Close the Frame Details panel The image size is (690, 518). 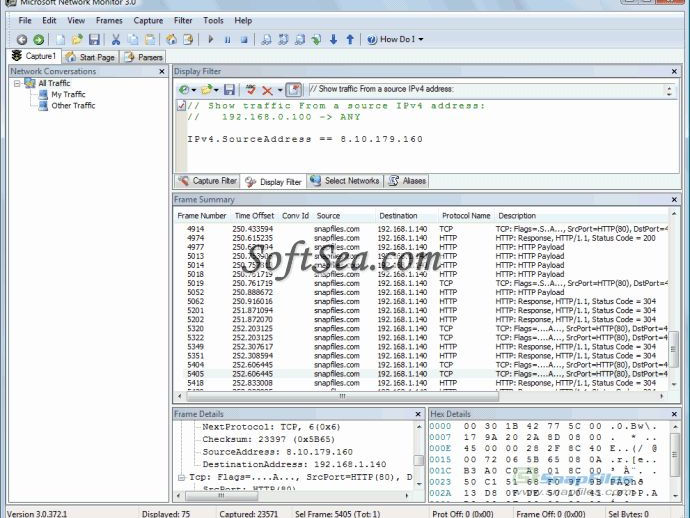(x=418, y=414)
